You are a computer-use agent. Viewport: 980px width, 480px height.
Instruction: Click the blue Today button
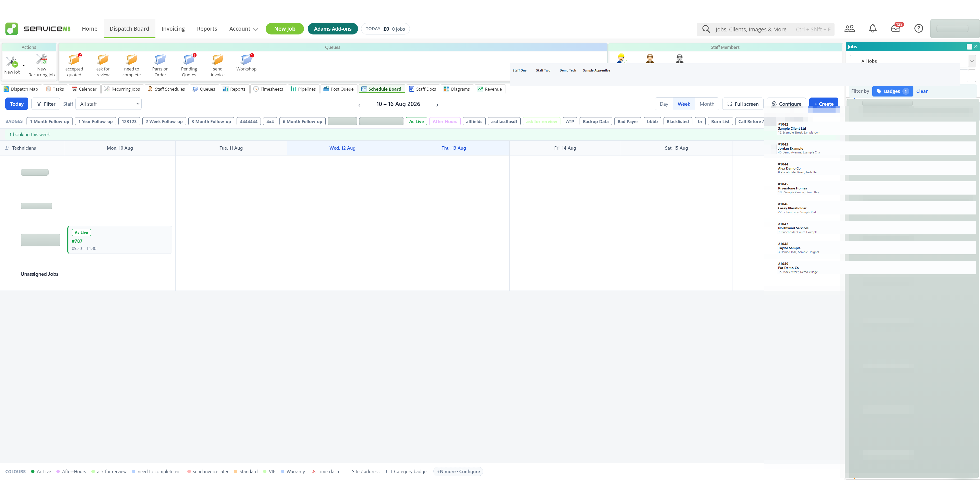pos(17,104)
